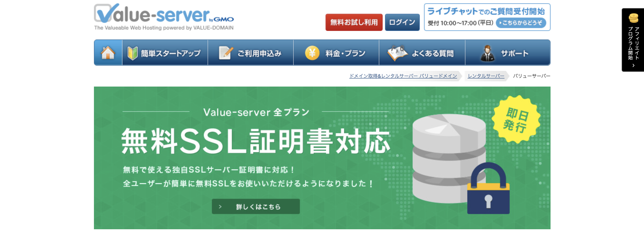Screen dimensions: 644x234
Task: Expand the affiliate side tab arrow
Action: pos(633,65)
